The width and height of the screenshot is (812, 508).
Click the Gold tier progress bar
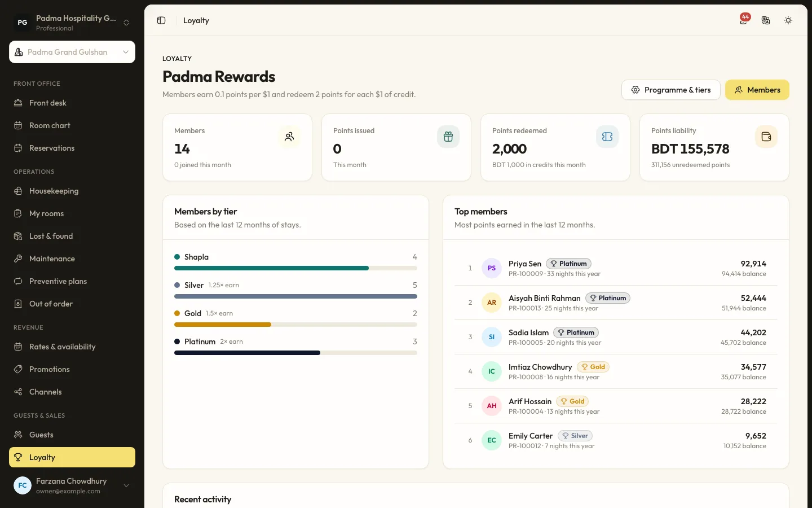[x=295, y=325]
